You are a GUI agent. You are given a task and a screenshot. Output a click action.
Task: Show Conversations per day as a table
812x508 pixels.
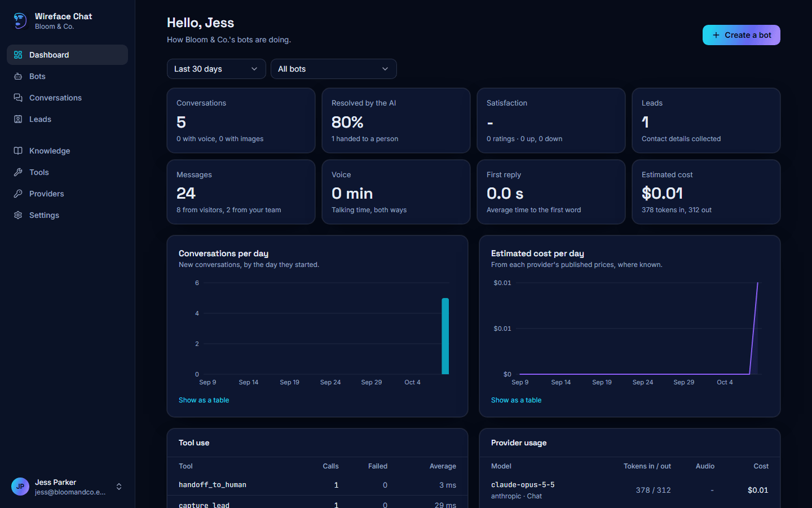click(x=204, y=400)
